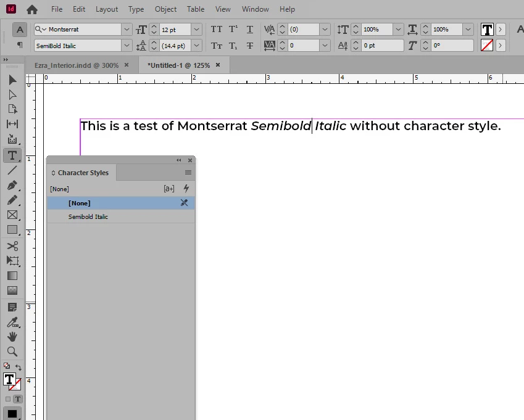Select the Gradient Feather tool
Screen dimensions: 524x420
tap(12, 290)
